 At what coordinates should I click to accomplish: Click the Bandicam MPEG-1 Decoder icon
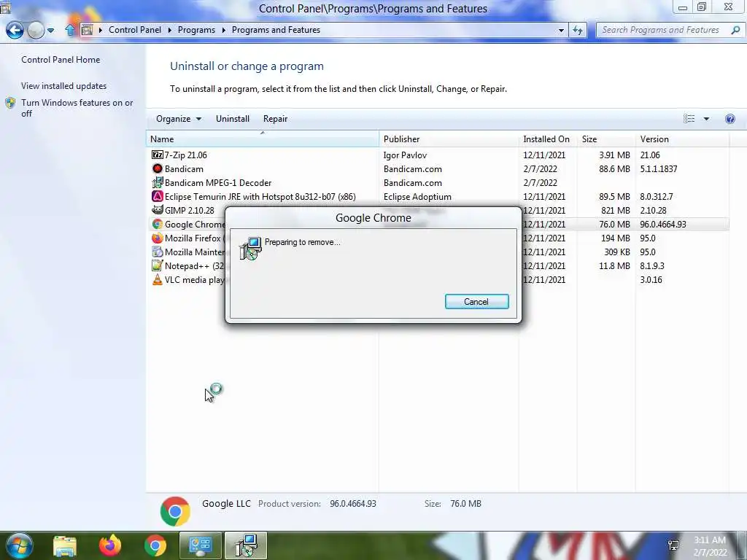point(158,182)
